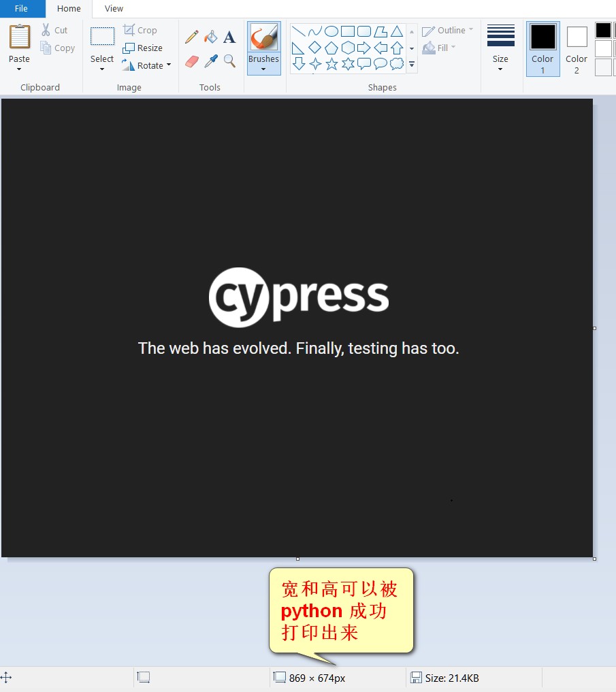
Task: Click the cursor position icon in status bar
Action: tap(5, 678)
